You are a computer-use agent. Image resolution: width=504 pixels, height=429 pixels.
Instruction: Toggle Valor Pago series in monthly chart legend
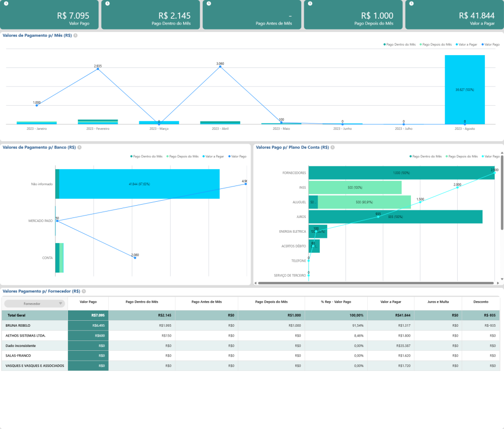492,44
